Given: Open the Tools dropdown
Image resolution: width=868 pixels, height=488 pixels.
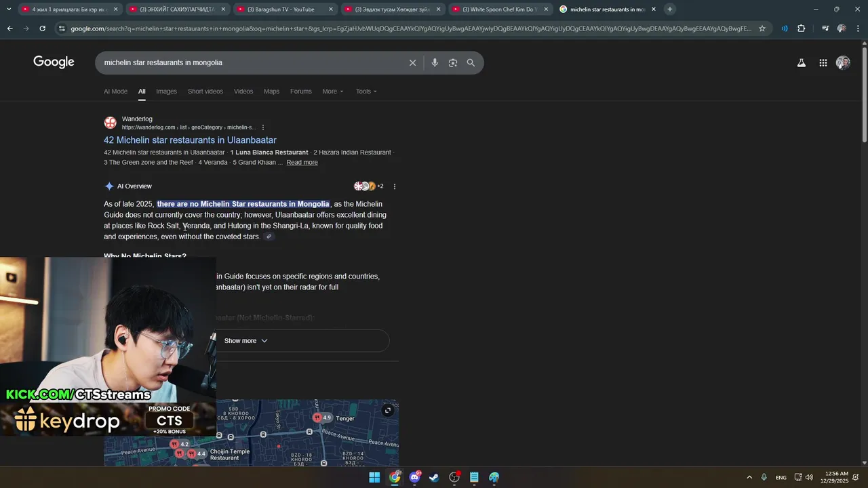Looking at the screenshot, I should coord(366,91).
